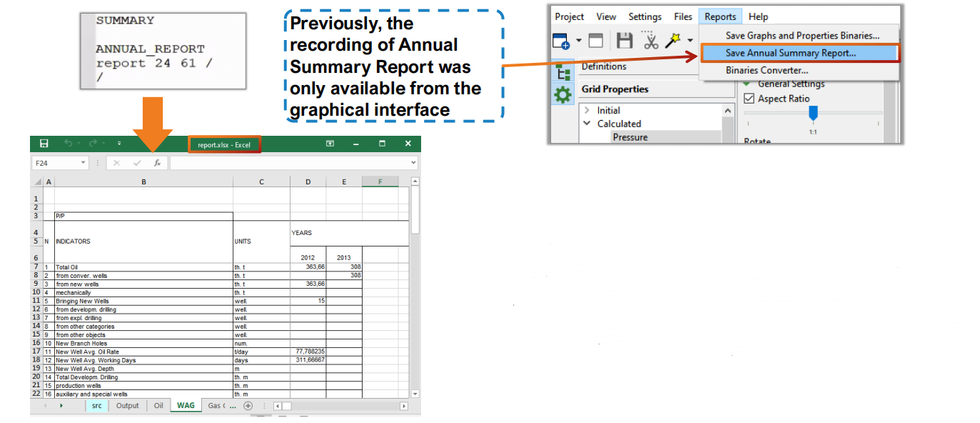Choose Save Annual Summary Report
Image resolution: width=980 pixels, height=423 pixels.
[799, 53]
